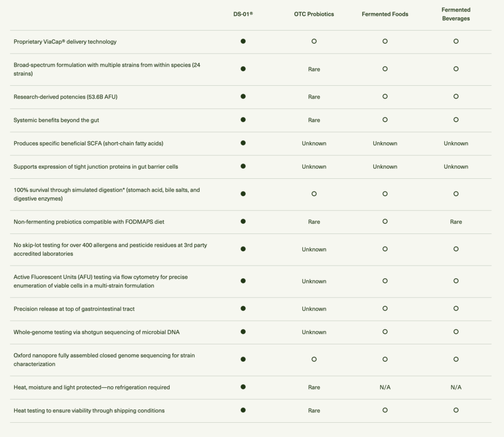The height and width of the screenshot is (437, 504).
Task: Click the '100% survival through simulated digestion' label
Action: tap(107, 195)
